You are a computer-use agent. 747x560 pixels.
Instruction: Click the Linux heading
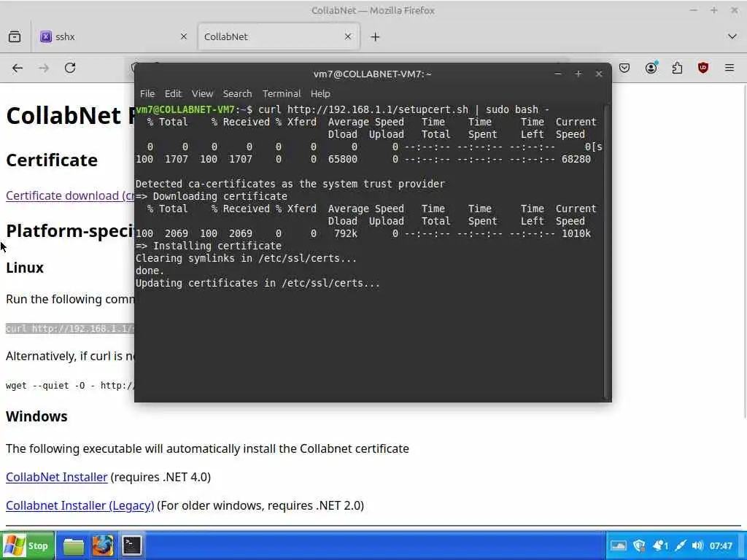pyautogui.click(x=25, y=268)
